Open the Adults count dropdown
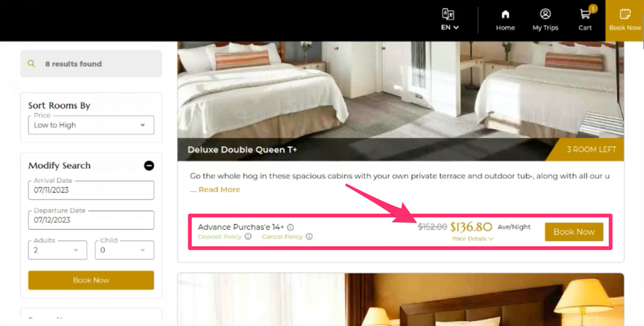 (57, 250)
